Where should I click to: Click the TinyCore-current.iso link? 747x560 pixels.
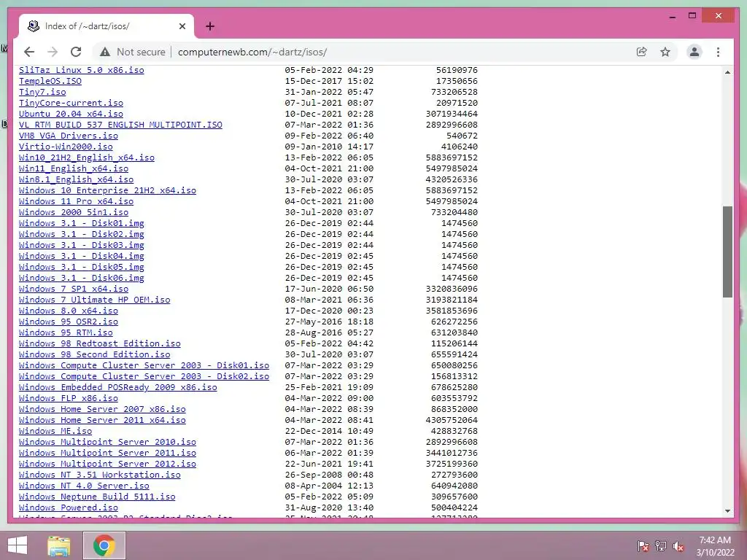click(x=71, y=103)
